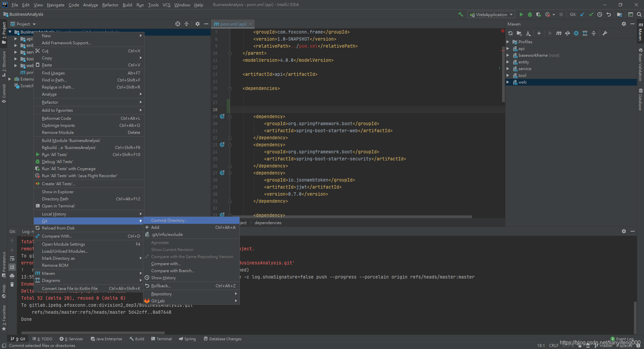The width and height of the screenshot is (644, 349).
Task: Open Database Changes tool window
Action: point(222,339)
